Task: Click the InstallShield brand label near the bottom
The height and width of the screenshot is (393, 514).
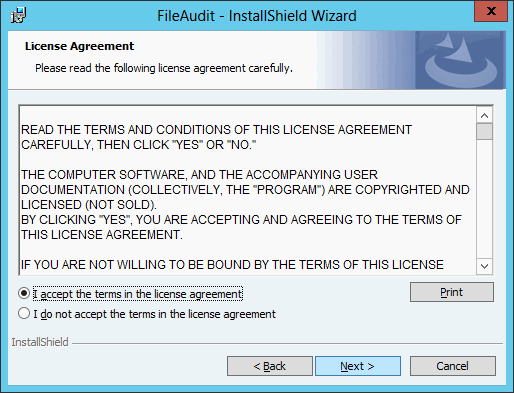Action: click(40, 342)
